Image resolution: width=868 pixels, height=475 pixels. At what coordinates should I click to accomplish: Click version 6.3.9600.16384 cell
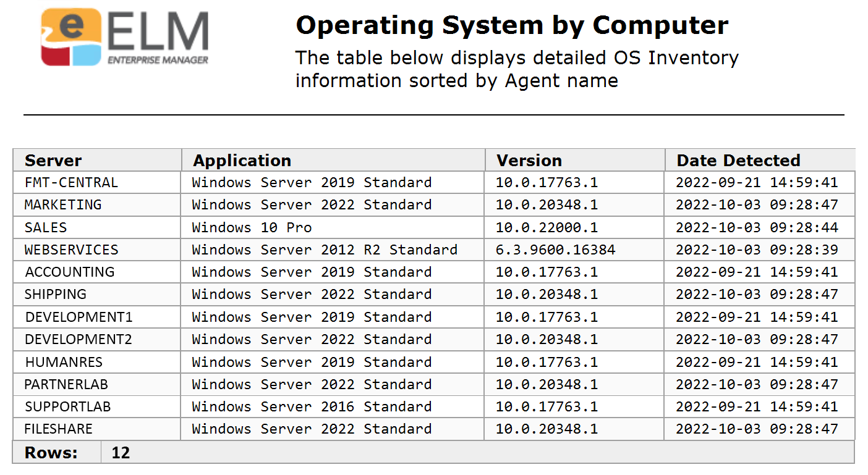pos(575,250)
